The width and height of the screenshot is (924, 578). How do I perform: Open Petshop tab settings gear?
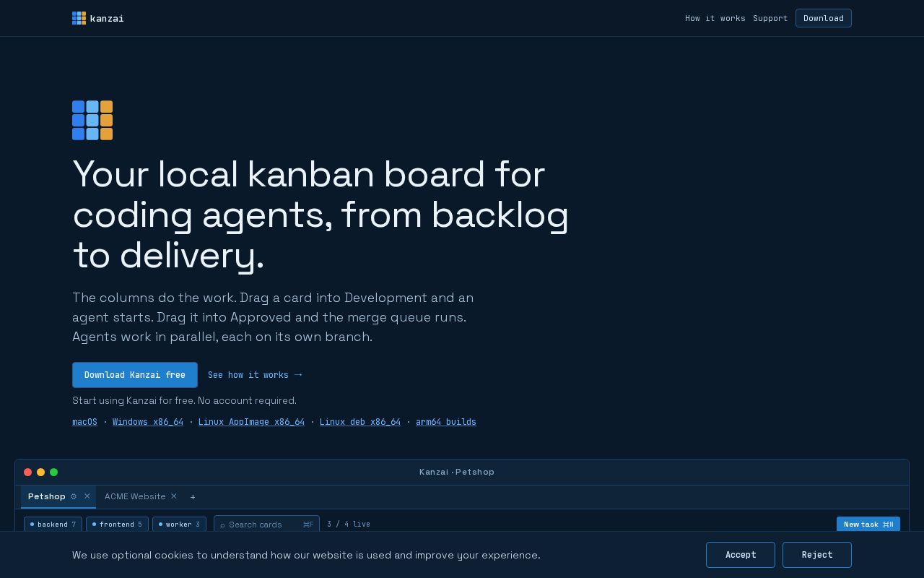pos(74,496)
